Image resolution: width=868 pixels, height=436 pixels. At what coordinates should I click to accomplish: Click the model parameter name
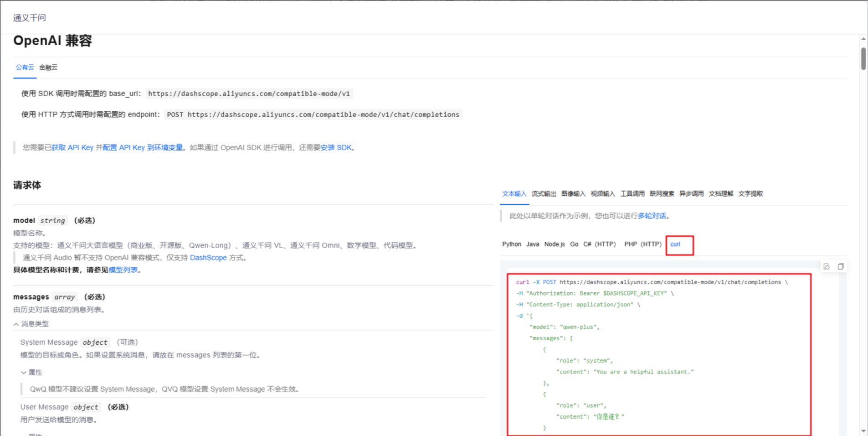tap(24, 221)
